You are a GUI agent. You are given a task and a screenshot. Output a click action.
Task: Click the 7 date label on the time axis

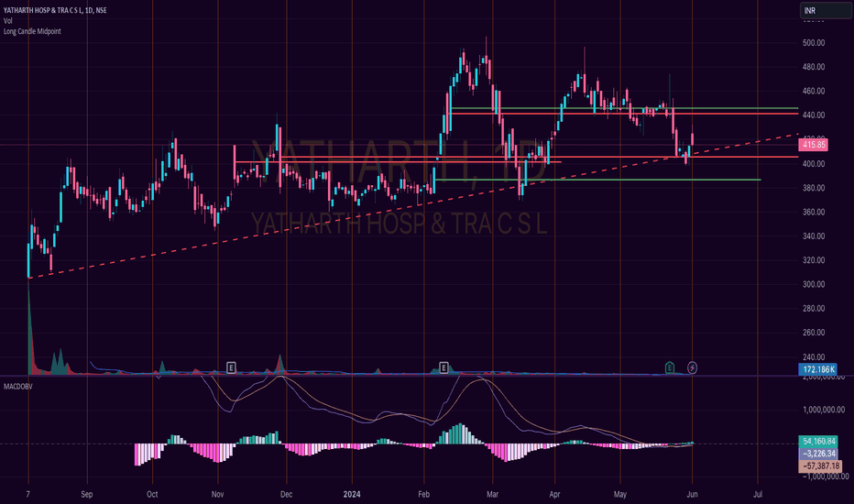(27, 494)
